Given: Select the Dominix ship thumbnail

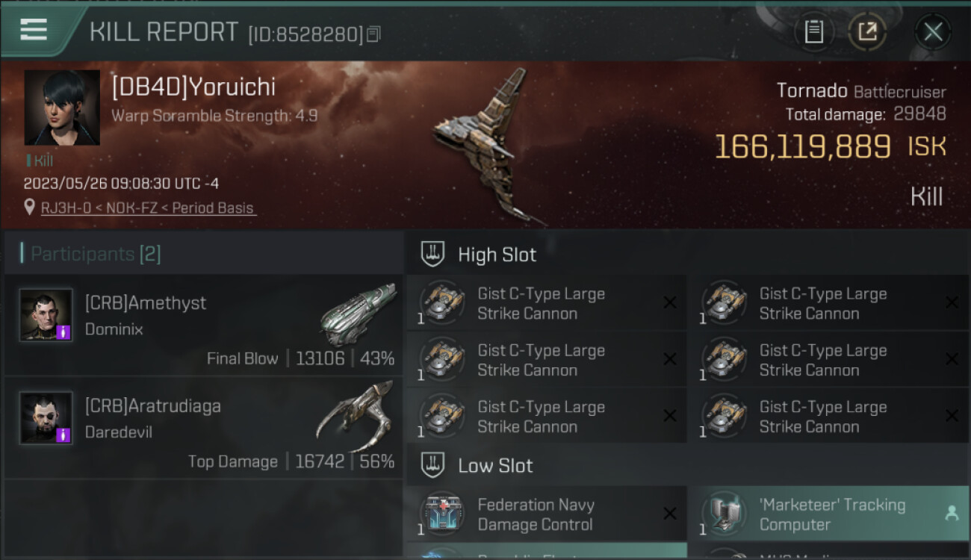Looking at the screenshot, I should 359,312.
